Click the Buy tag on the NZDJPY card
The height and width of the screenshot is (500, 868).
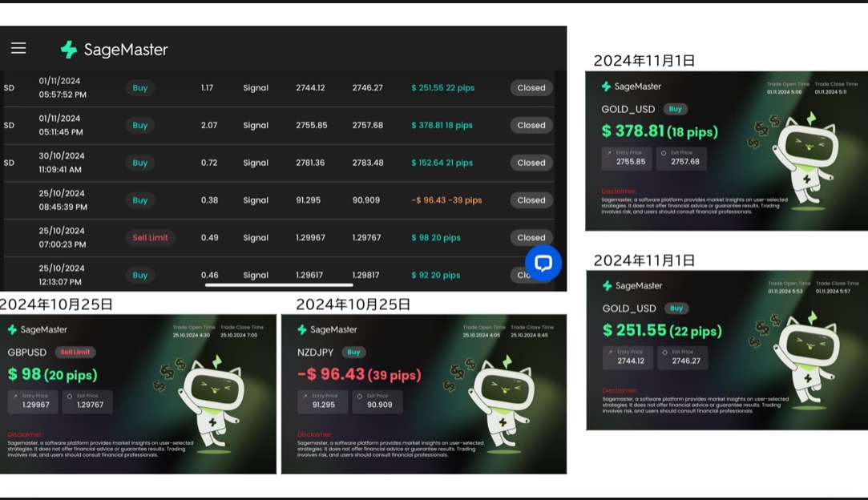(x=353, y=352)
